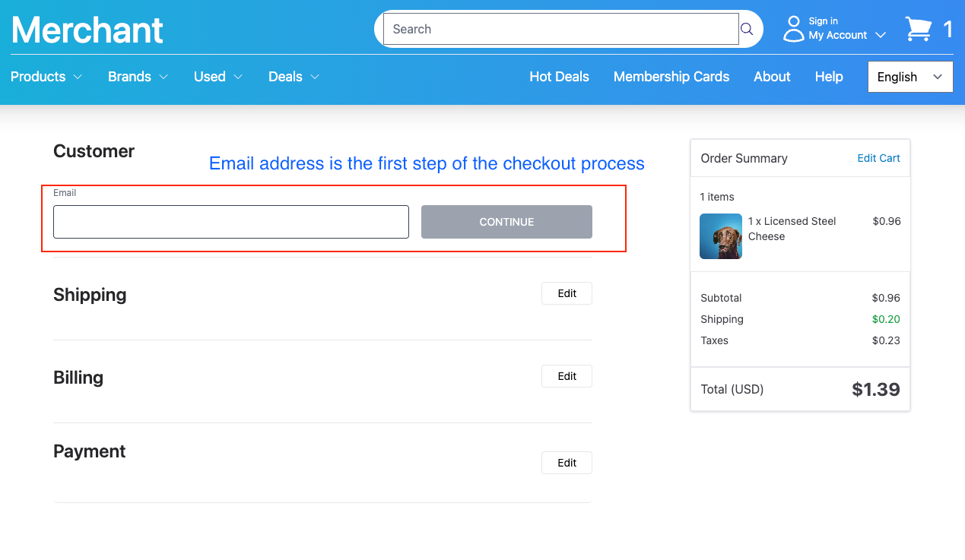
Task: Click the Licensed Steel Cheese product thumbnail
Action: [x=720, y=236]
